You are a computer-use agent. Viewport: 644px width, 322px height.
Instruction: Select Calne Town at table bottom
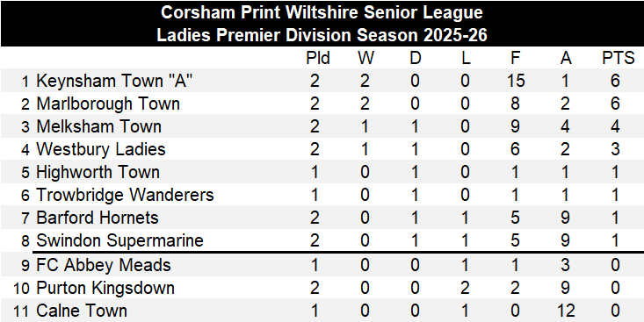(82, 311)
